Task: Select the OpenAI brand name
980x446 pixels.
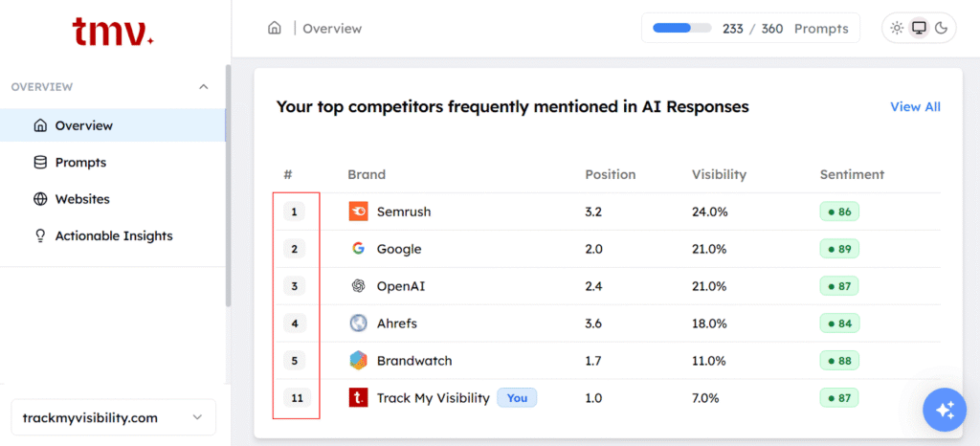Action: 401,286
